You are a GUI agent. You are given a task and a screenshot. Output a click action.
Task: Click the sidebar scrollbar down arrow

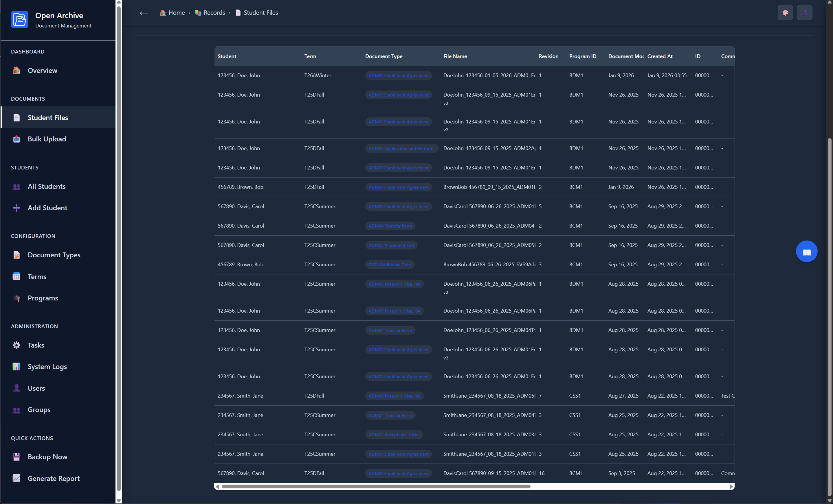click(119, 501)
